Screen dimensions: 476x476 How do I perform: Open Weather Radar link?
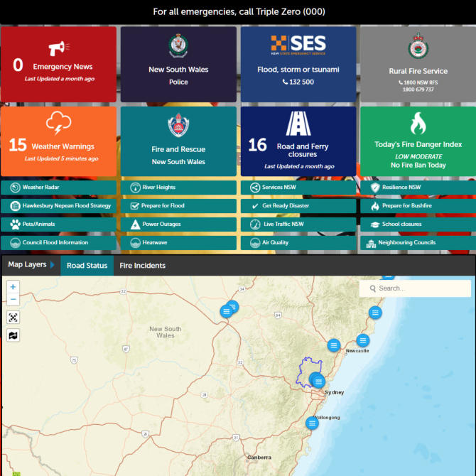58,188
